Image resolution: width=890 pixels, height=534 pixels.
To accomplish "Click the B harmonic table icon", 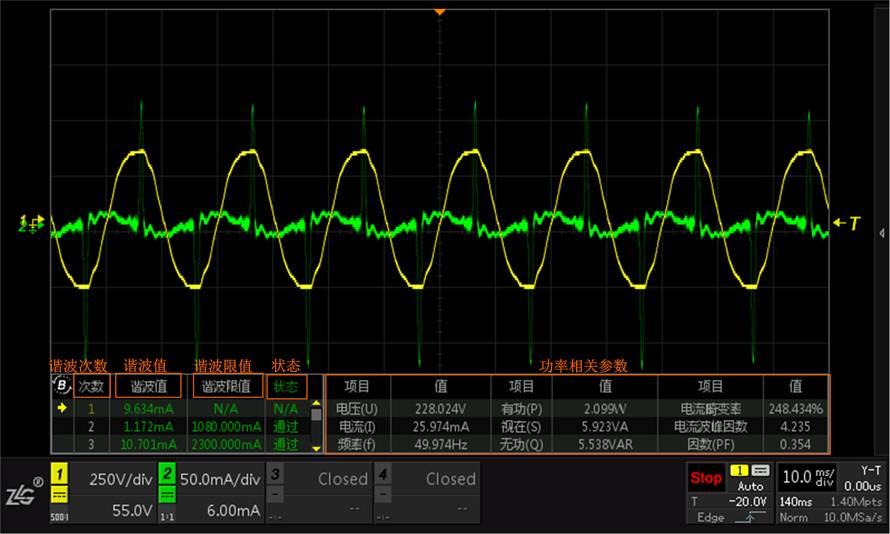I will [x=61, y=385].
